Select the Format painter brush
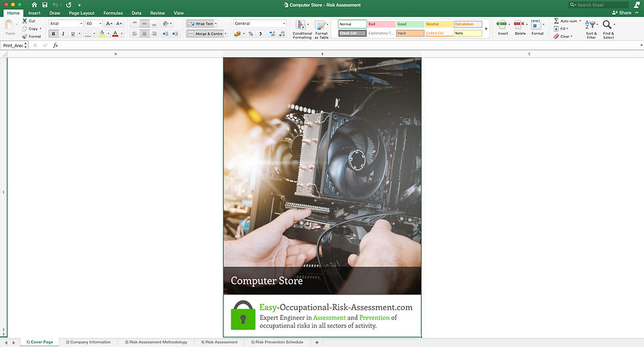The image size is (644, 347). (25, 36)
